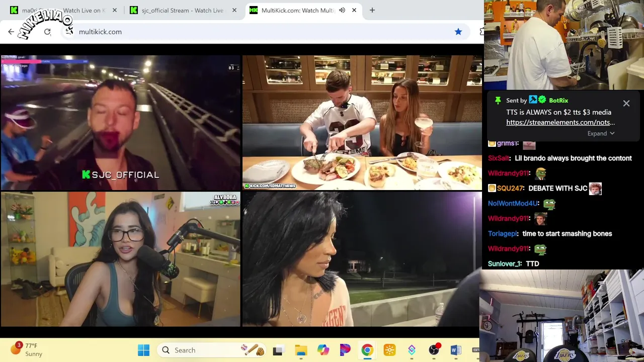The width and height of the screenshot is (644, 362).
Task: Open the pink P app in the taskbar
Action: pos(345,350)
